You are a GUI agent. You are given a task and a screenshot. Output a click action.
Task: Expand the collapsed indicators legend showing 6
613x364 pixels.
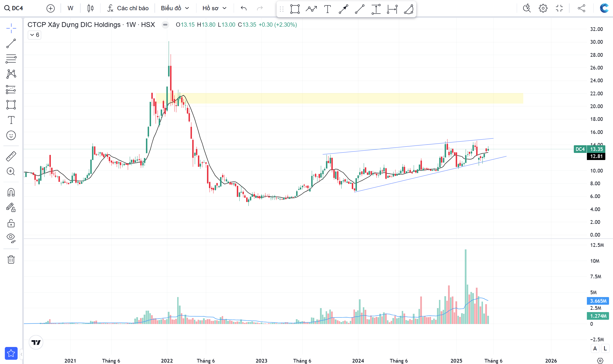pyautogui.click(x=35, y=35)
